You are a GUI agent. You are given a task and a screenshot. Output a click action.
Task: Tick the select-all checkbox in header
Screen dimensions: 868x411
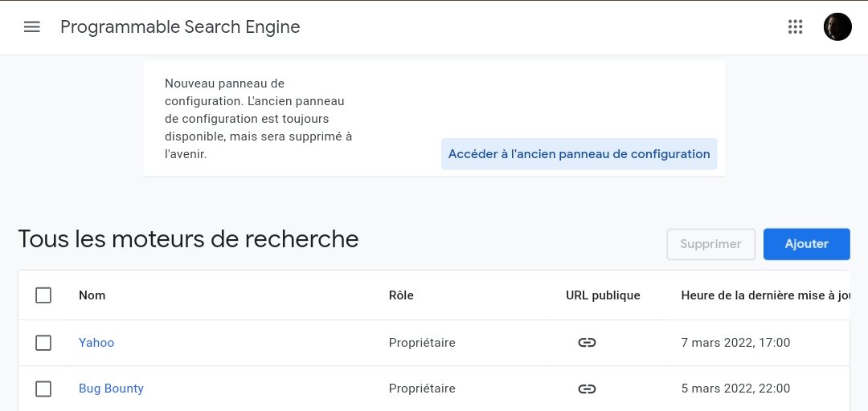pos(43,295)
